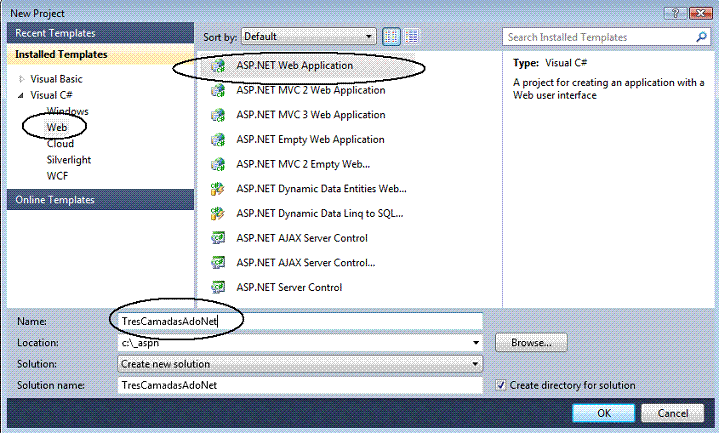
Task: Click the ASP.NET MVC 2 Empty Web icon
Action: [x=218, y=164]
